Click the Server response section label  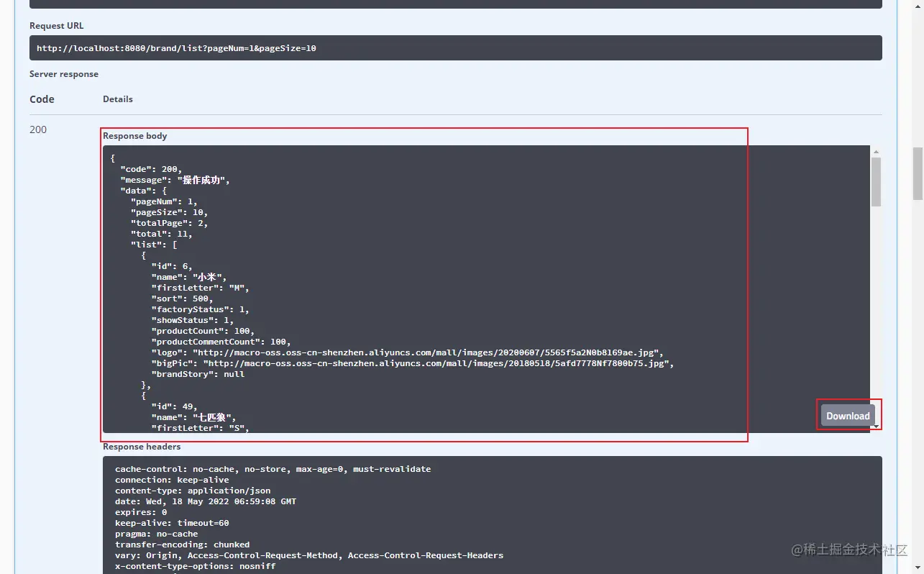63,73
